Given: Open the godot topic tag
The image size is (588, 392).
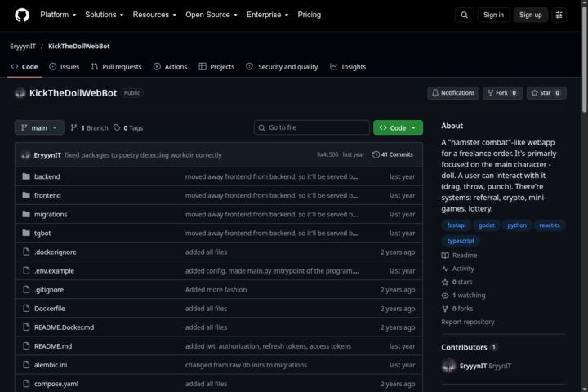Looking at the screenshot, I should point(487,225).
